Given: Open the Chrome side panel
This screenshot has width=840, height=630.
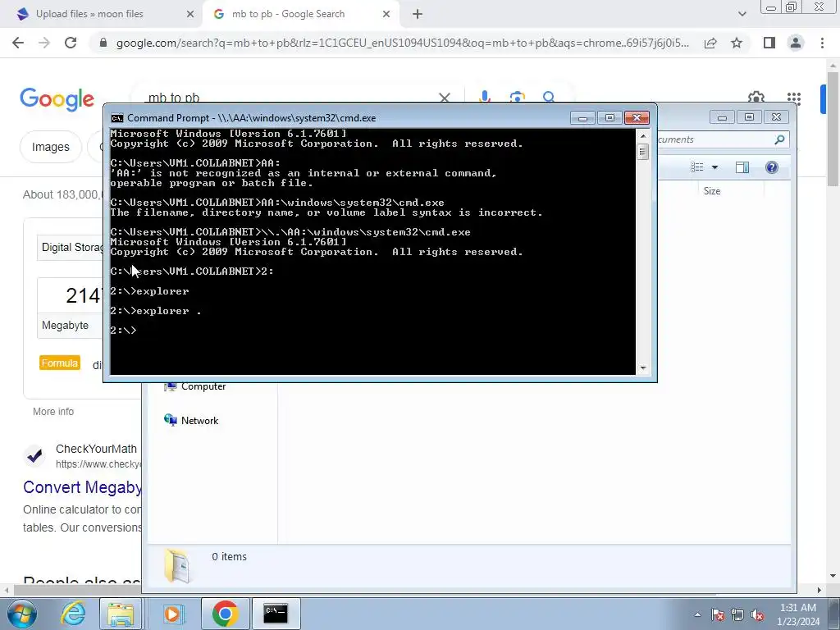Looking at the screenshot, I should click(x=769, y=43).
